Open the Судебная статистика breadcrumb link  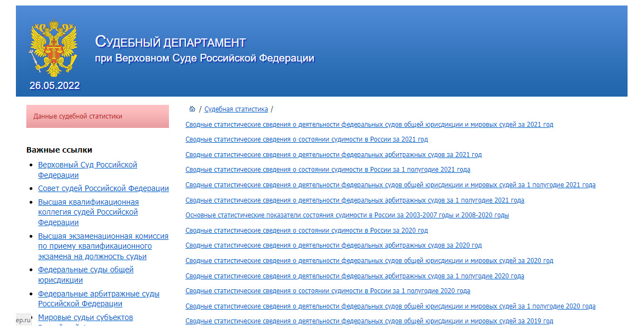click(x=236, y=109)
